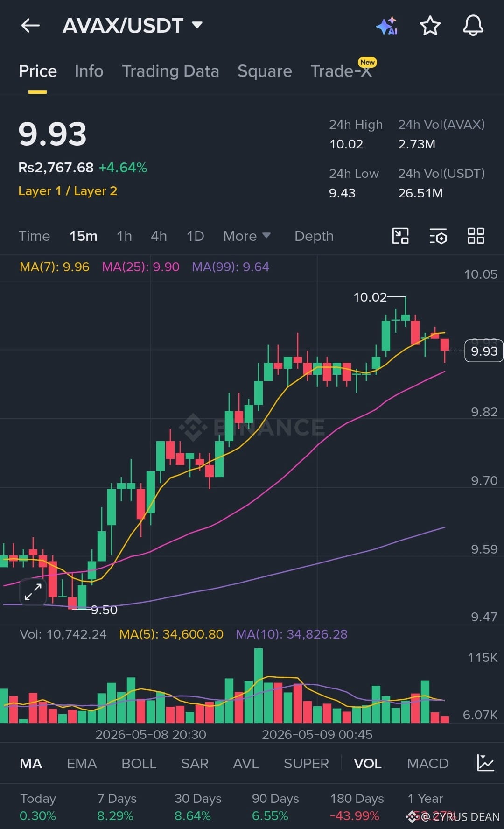Image resolution: width=504 pixels, height=829 pixels.
Task: Select the 4h timeframe
Action: (x=159, y=236)
